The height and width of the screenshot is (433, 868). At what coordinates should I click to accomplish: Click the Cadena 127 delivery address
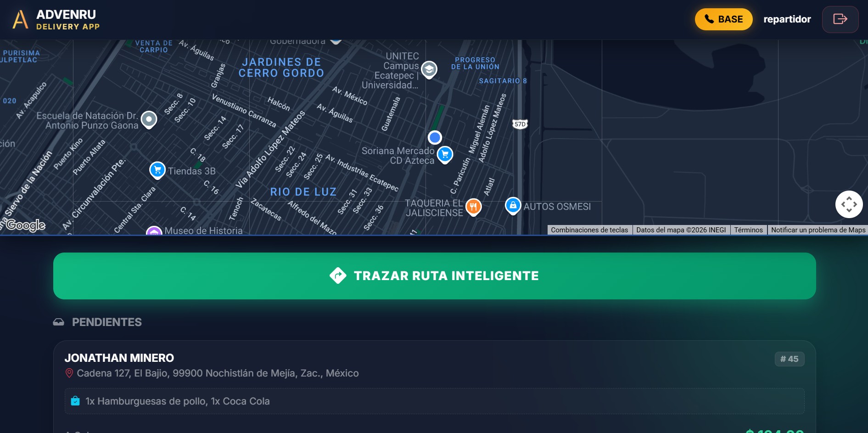[x=218, y=373]
